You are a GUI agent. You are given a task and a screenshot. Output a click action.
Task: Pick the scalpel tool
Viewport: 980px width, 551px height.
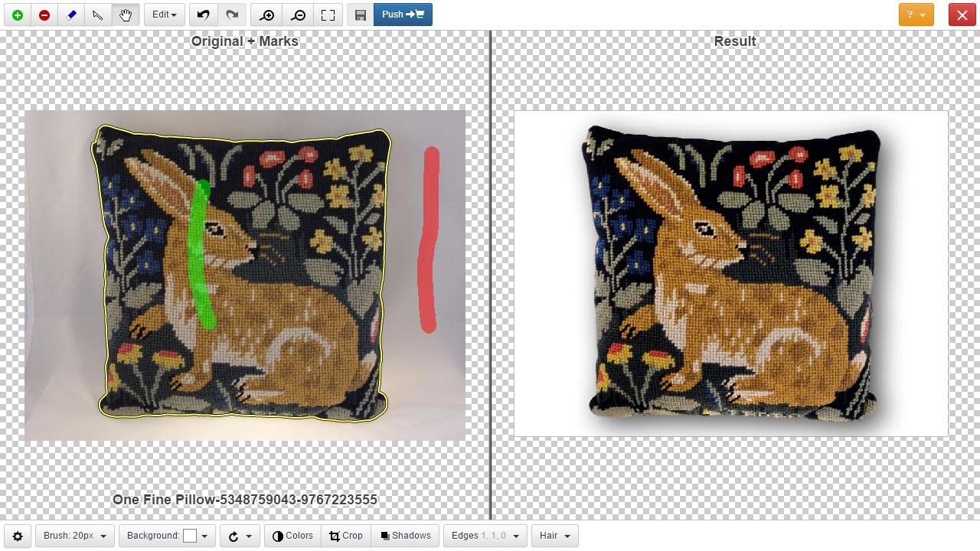[x=98, y=15]
